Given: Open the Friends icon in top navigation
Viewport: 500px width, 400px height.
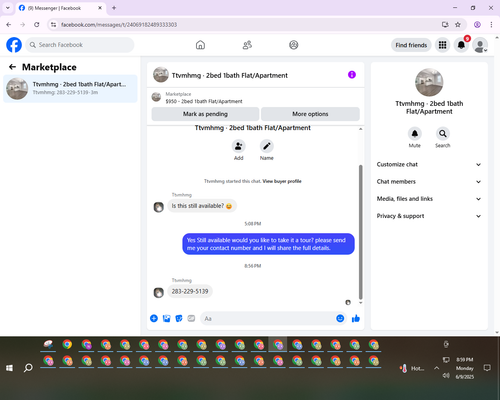Looking at the screenshot, I should click(x=247, y=45).
